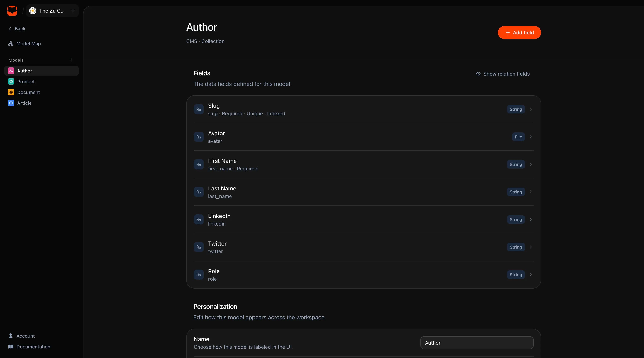Click the plus icon in Add field
The image size is (644, 358).
(x=508, y=33)
